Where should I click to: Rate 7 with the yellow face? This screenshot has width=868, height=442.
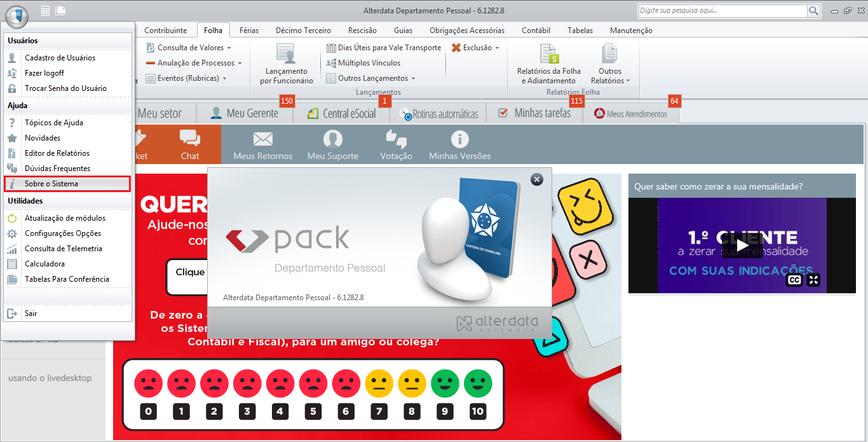click(379, 383)
